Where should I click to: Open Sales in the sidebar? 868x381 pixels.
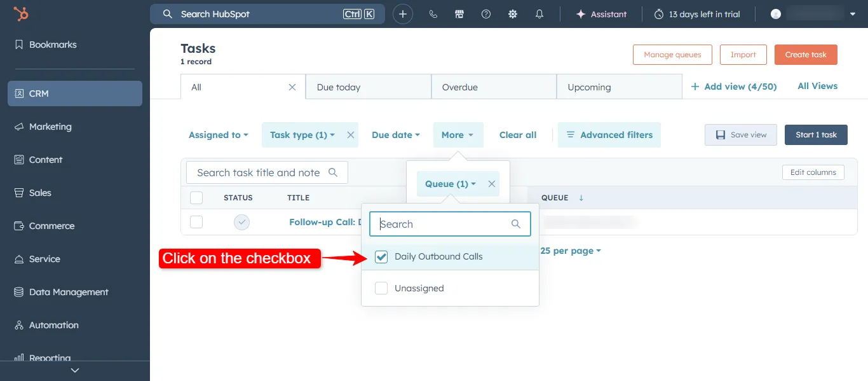75,193
